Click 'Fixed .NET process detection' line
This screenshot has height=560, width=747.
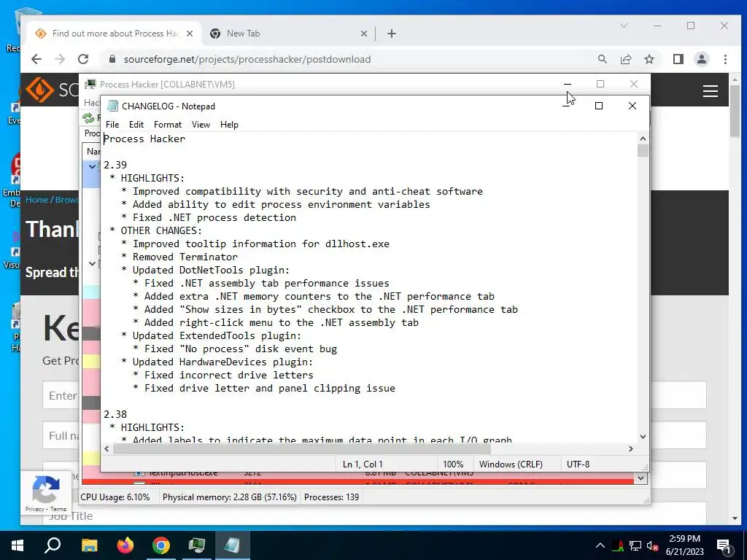[214, 217]
